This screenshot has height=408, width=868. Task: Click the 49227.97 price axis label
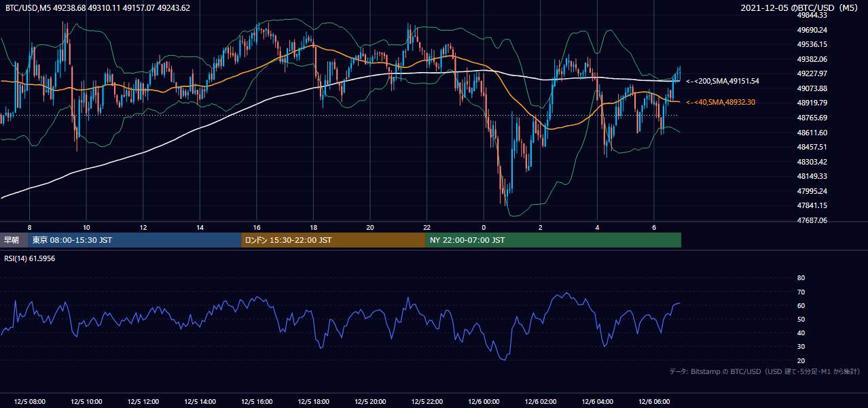[x=811, y=73]
